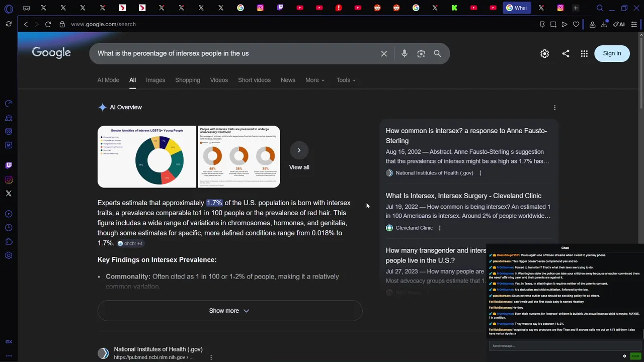Switch to the Kick browser tab
The image size is (644, 362).
[454, 8]
